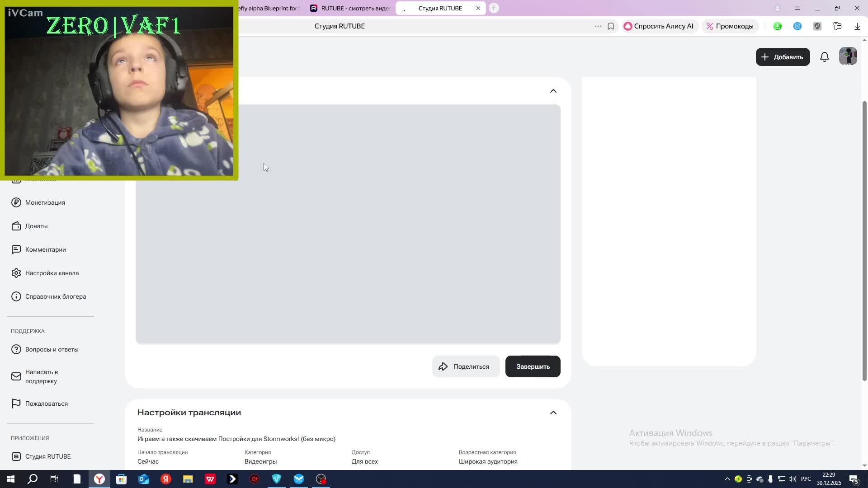This screenshot has height=488, width=868.
Task: Open the channel profile avatar
Action: (x=848, y=56)
